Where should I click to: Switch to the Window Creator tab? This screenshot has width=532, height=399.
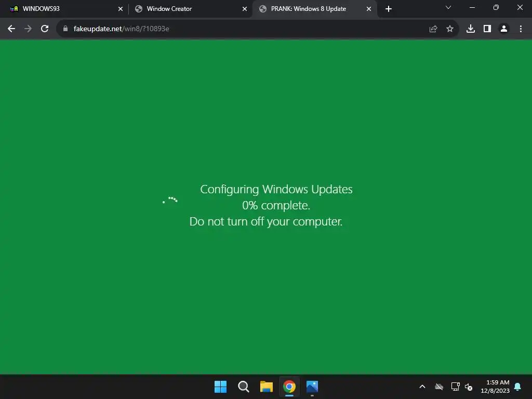click(x=190, y=9)
